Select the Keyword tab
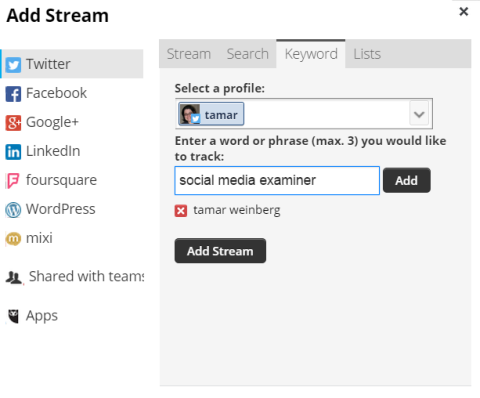This screenshot has height=398, width=480. (x=311, y=54)
